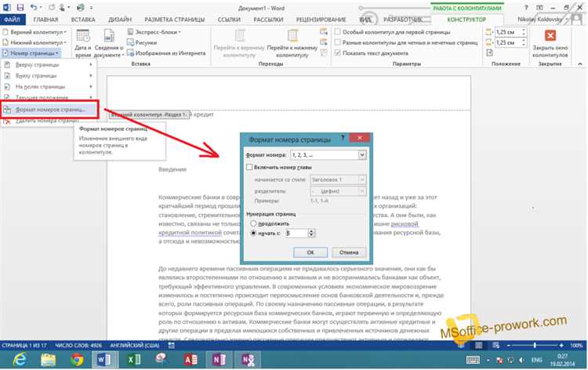Click the page count in status bar
Image resolution: width=588 pixels, height=370 pixels.
[x=24, y=345]
